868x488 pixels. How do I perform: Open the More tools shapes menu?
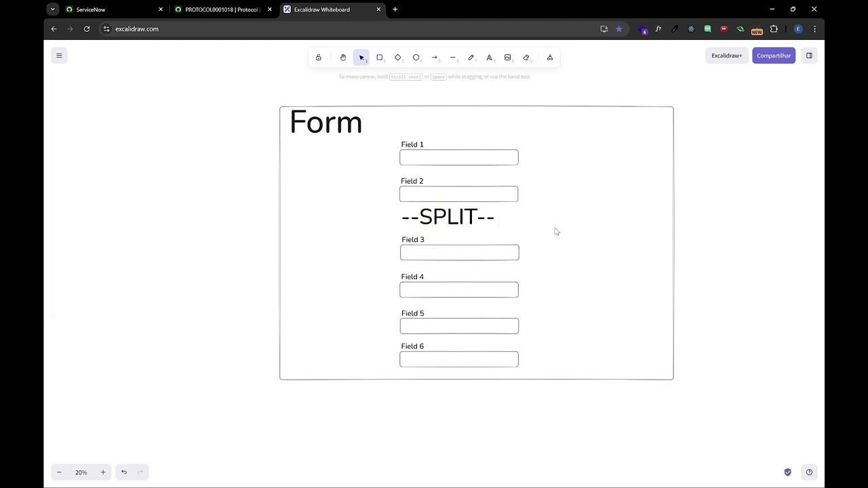coord(550,58)
